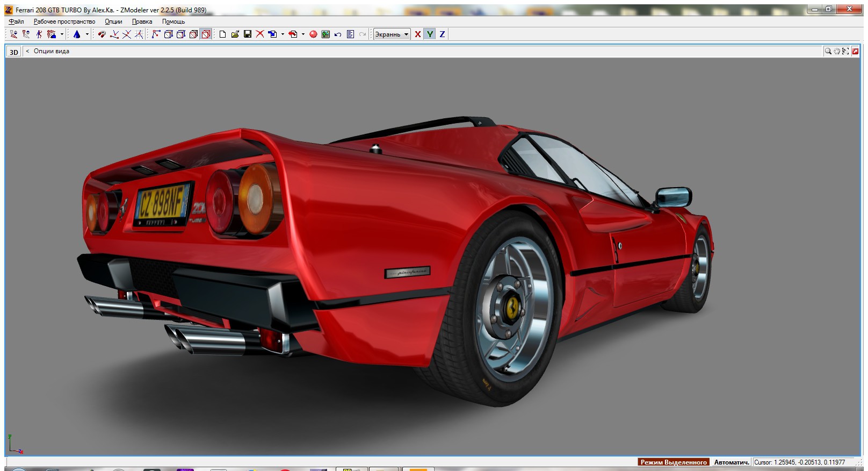Image resolution: width=868 pixels, height=471 pixels.
Task: Open the Правка menu
Action: pyautogui.click(x=142, y=22)
